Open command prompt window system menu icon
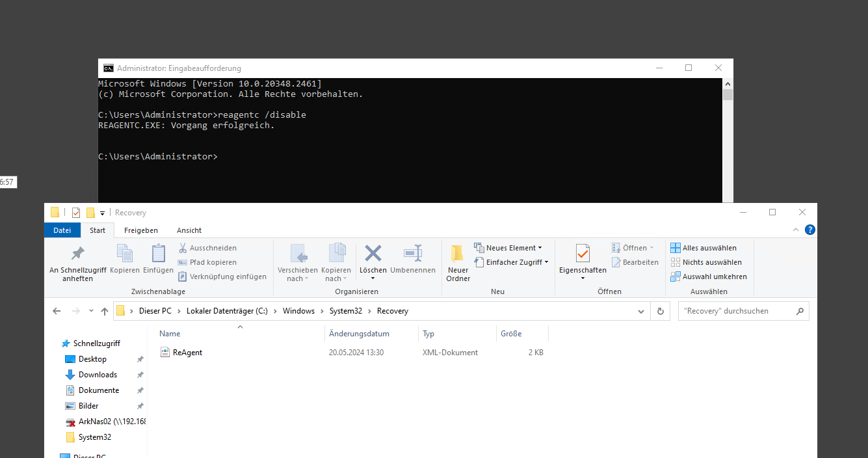Viewport: 868px width, 458px height. (x=109, y=68)
